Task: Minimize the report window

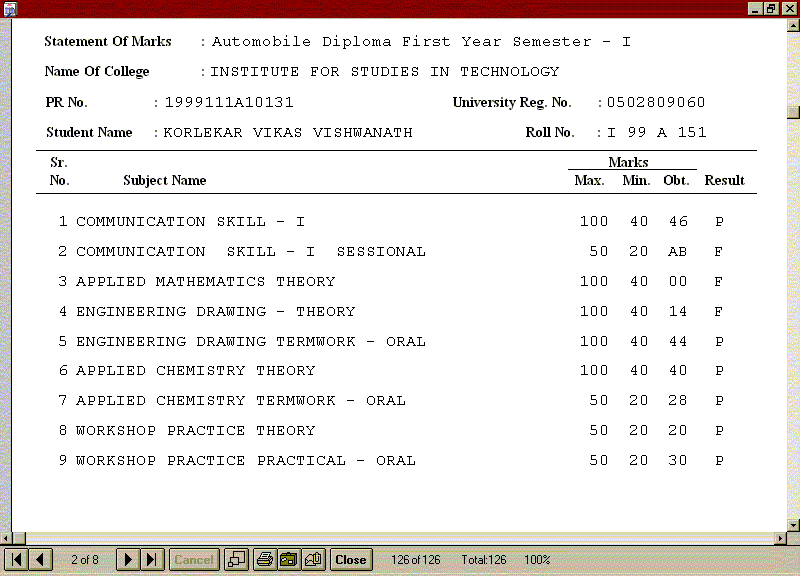Action: tap(756, 9)
